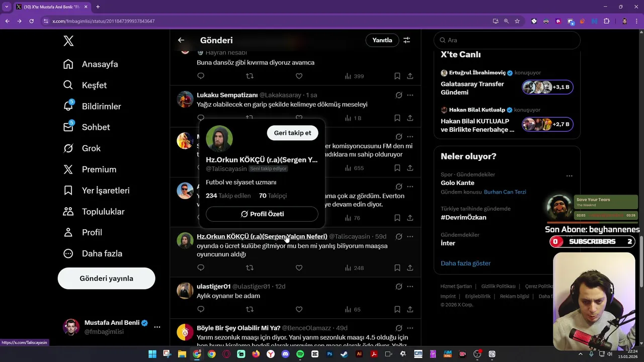This screenshot has width=644, height=362.
Task: Open a new browser tab
Action: [x=98, y=7]
